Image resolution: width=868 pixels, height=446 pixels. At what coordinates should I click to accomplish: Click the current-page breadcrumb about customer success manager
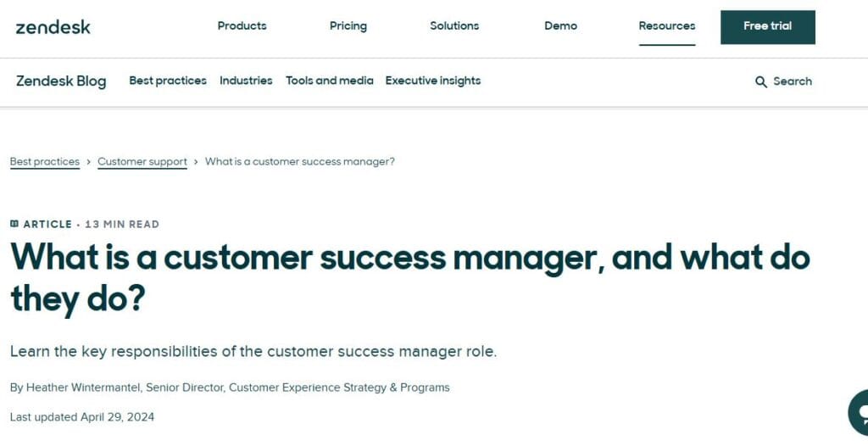click(300, 162)
